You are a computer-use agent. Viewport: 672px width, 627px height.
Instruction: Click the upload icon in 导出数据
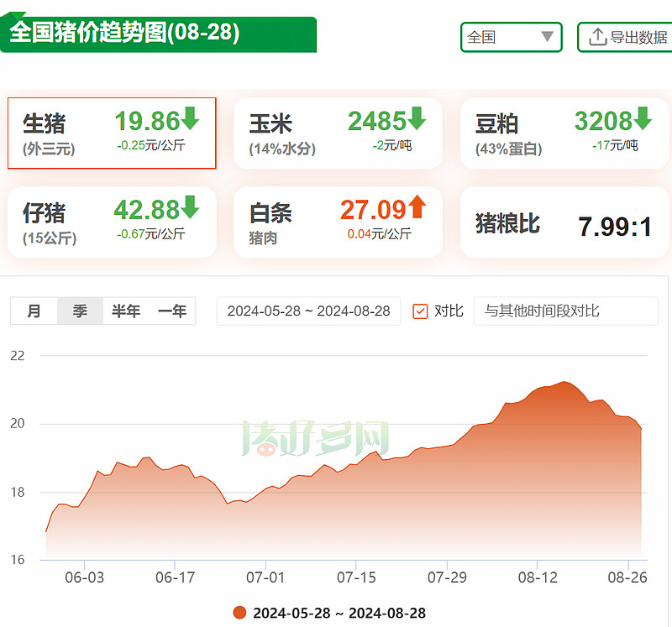(597, 37)
